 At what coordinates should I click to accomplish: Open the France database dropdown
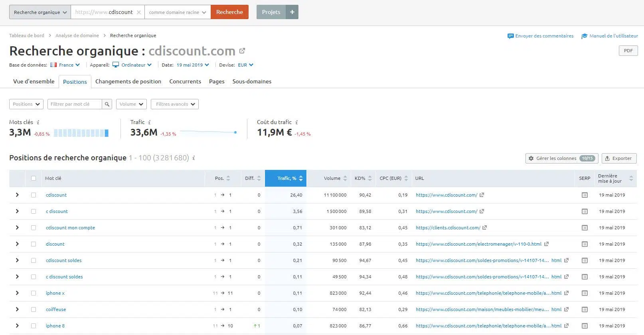pos(65,65)
